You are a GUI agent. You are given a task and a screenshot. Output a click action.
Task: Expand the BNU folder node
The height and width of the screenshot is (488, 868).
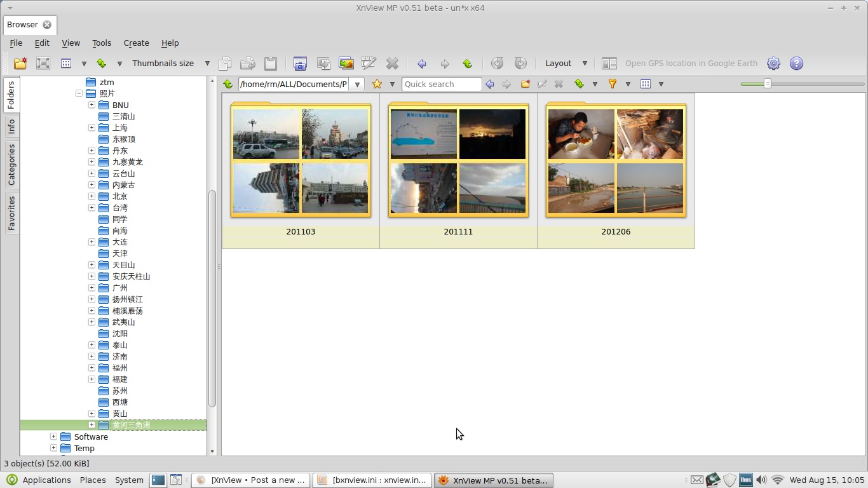pyautogui.click(x=92, y=105)
